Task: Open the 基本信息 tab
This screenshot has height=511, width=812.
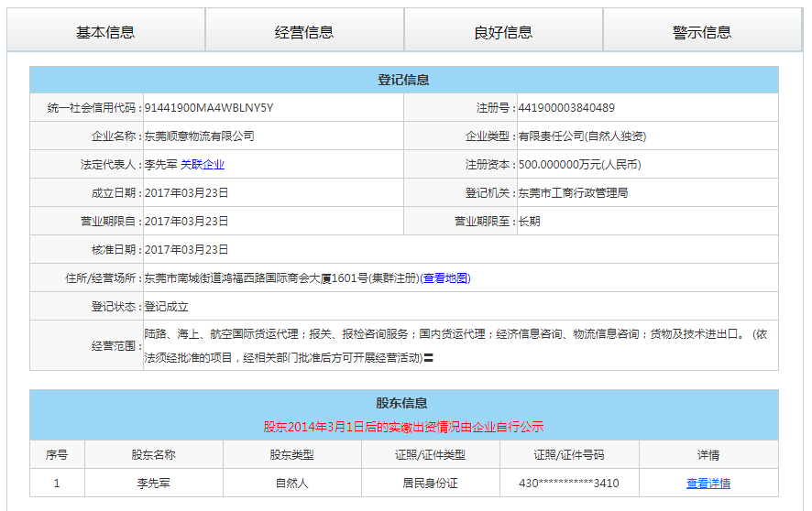Action: (105, 32)
